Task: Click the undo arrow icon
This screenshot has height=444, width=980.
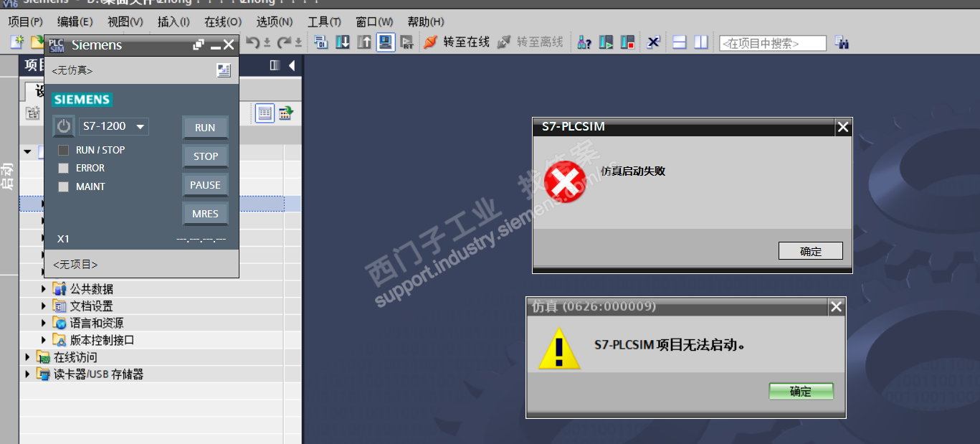Action: [x=252, y=42]
